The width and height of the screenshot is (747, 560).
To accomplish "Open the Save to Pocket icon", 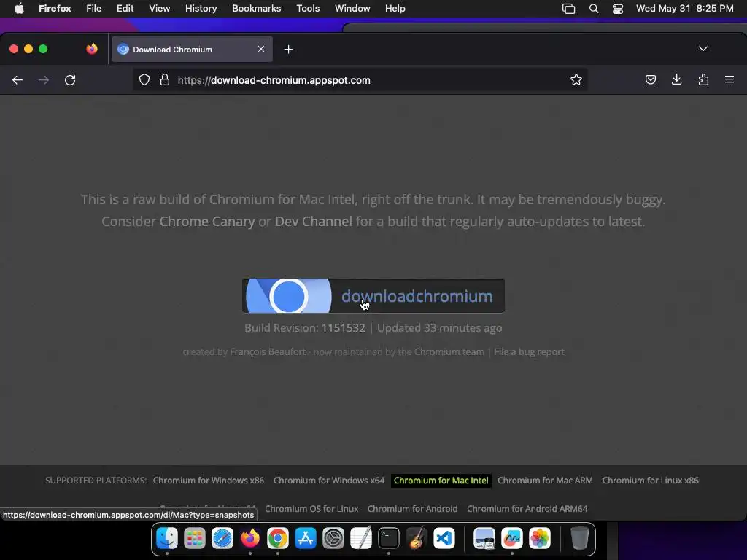I will [x=650, y=80].
